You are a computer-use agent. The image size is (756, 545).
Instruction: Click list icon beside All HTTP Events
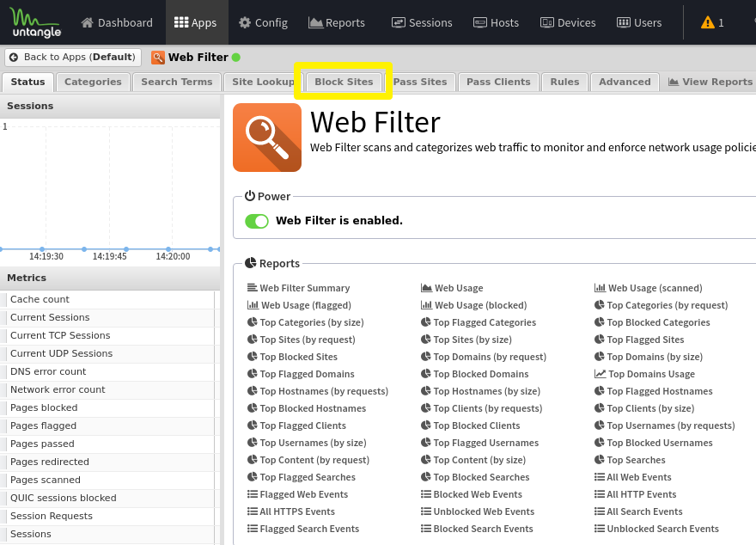[600, 494]
